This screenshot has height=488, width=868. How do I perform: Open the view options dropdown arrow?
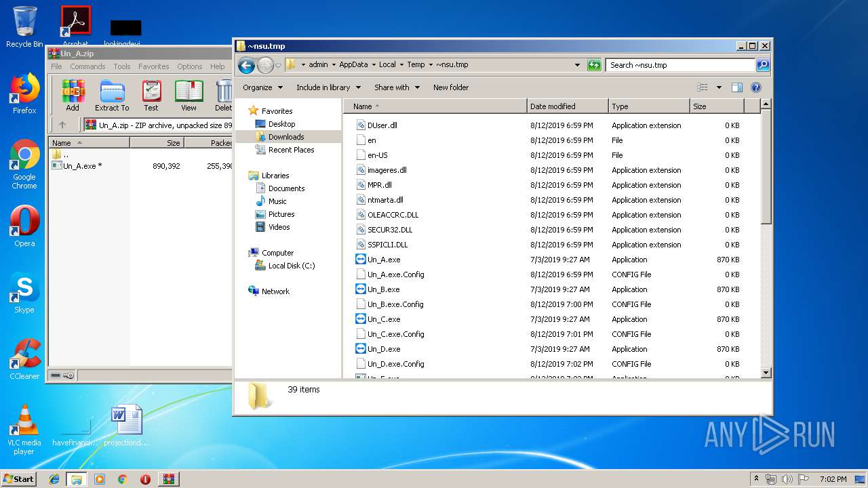[719, 87]
